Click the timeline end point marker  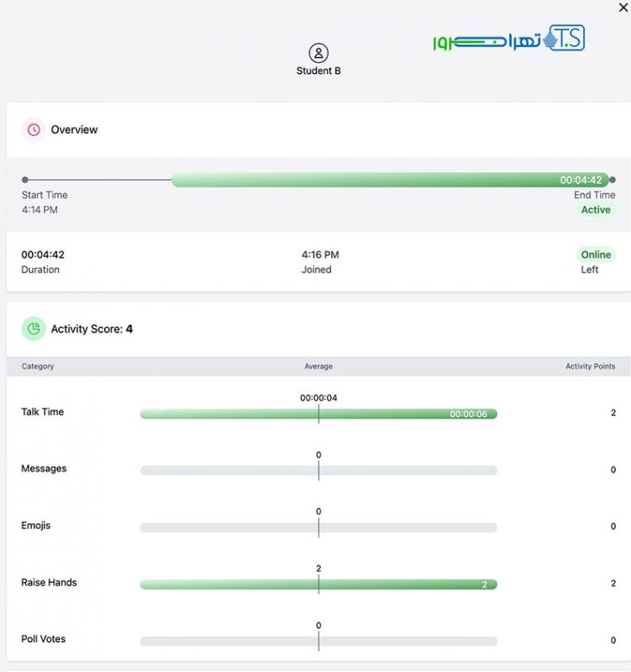tap(613, 180)
